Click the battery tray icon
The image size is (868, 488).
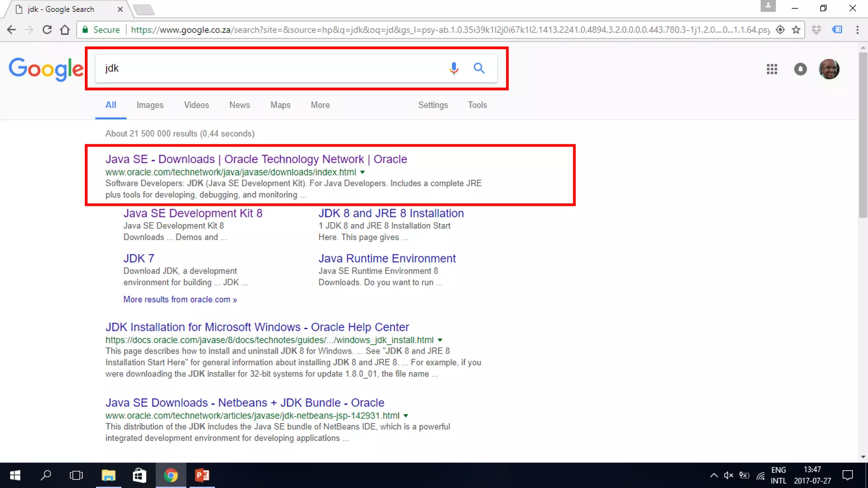(744, 475)
